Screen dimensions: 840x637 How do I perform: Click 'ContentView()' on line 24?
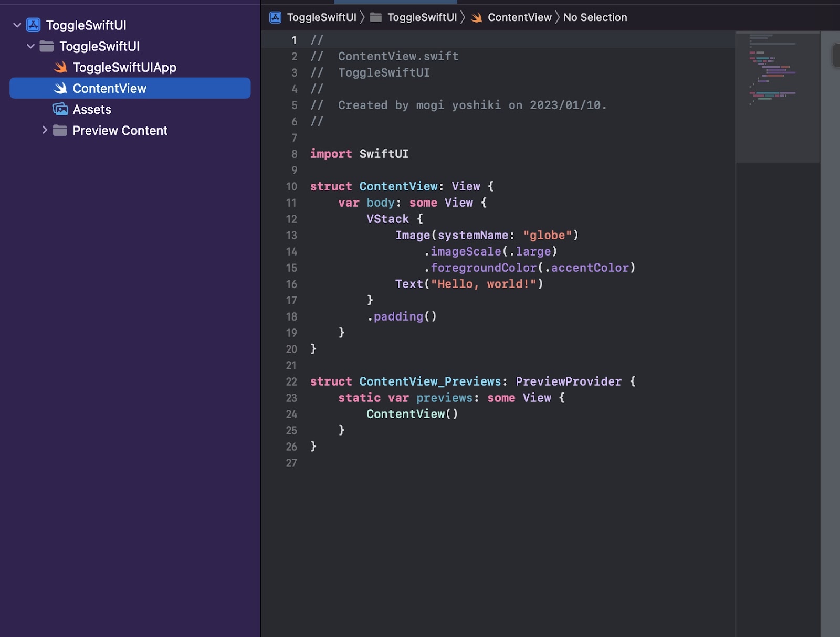(x=412, y=414)
